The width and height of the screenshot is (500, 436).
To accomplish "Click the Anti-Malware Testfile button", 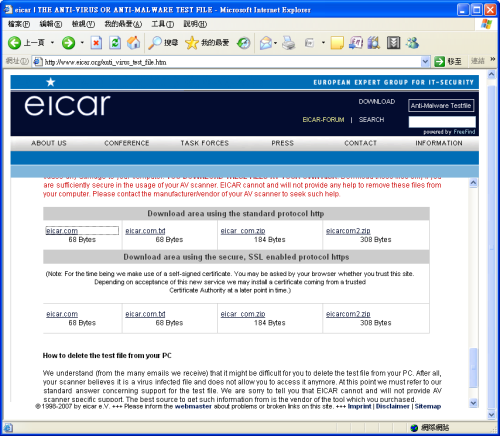I will (441, 106).
